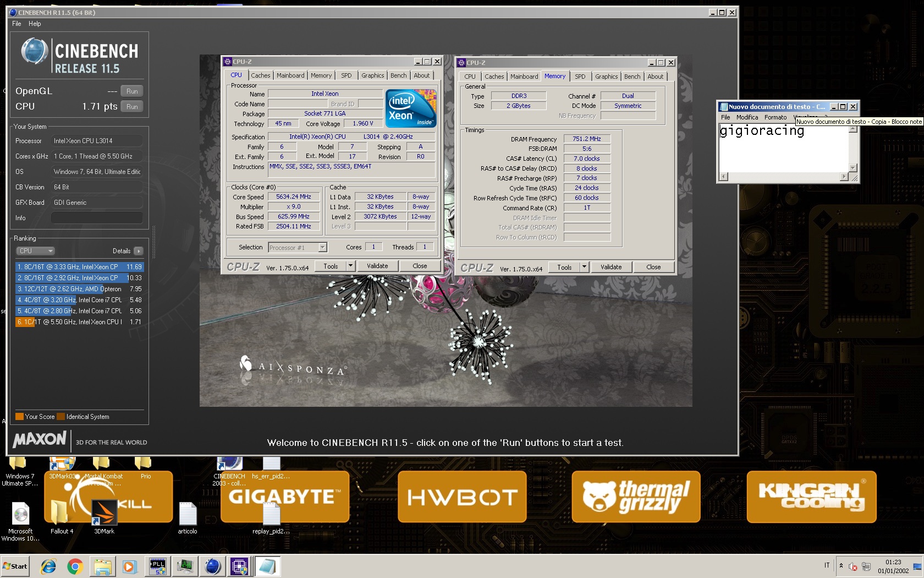Viewport: 924px width, 578px height.
Task: Launch Google Chrome from the taskbar
Action: [x=75, y=566]
